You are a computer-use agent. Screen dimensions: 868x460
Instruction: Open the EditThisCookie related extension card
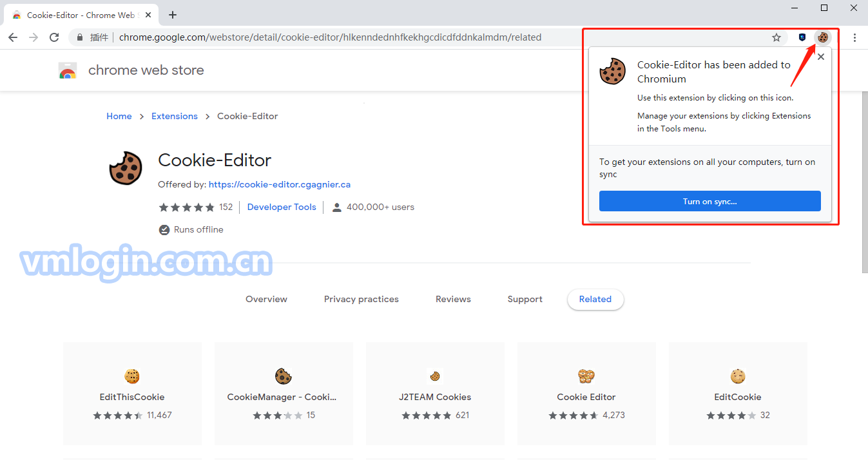(132, 393)
